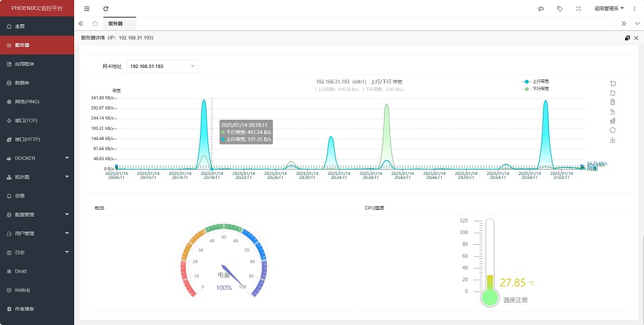Click the tag note icon in header
644x325 pixels.
(560, 9)
